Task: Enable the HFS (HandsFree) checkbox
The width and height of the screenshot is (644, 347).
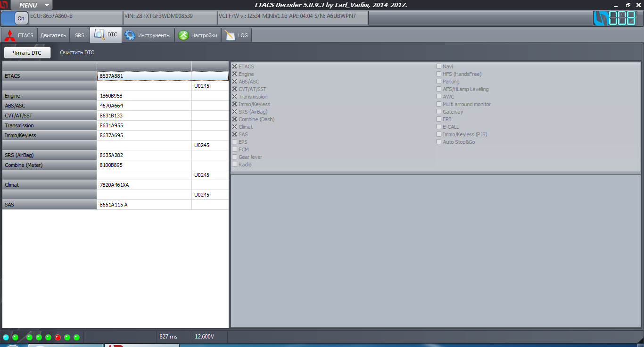Action: coord(439,74)
